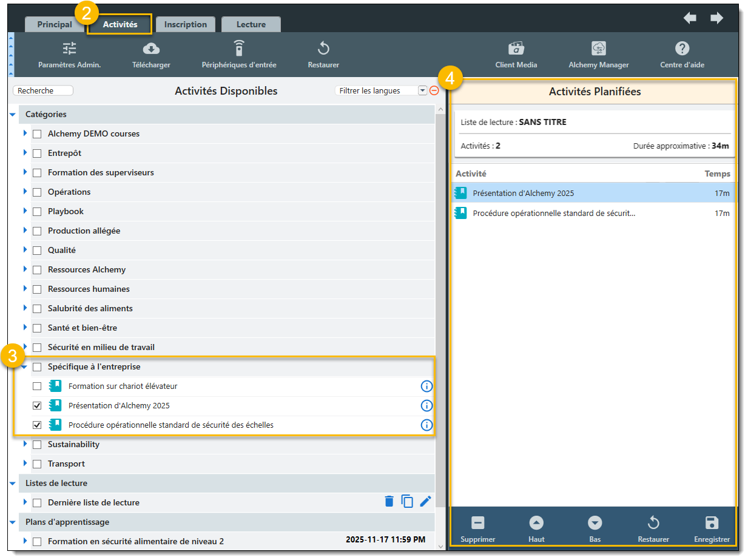The image size is (748, 560).
Task: Open the Centre d'aide help icon
Action: (682, 49)
